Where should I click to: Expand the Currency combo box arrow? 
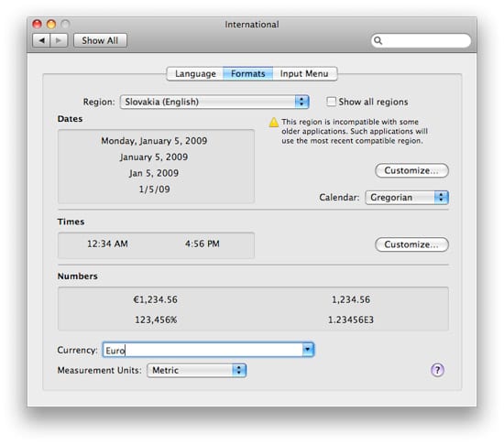point(308,350)
